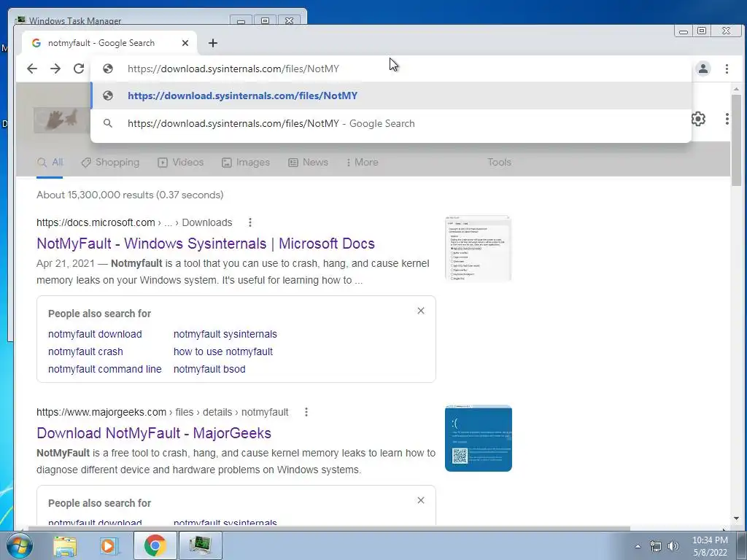
Task: Click the blue screen thumbnail image
Action: coord(479,438)
